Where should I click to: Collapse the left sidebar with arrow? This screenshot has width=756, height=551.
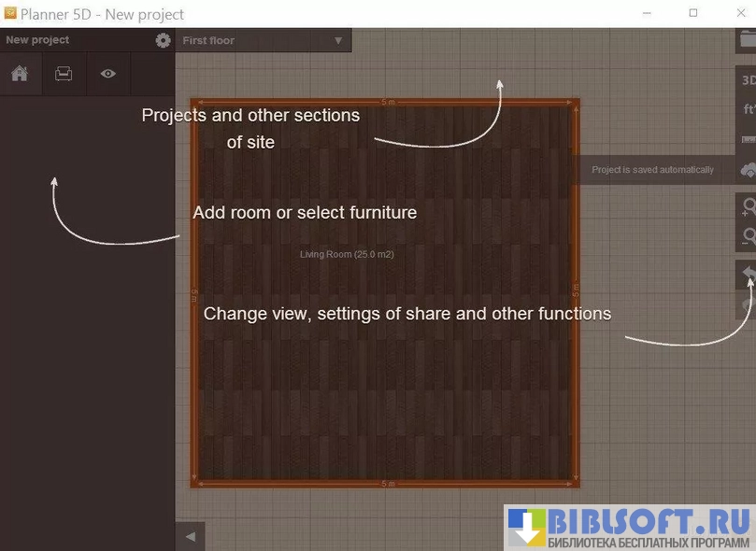click(190, 536)
